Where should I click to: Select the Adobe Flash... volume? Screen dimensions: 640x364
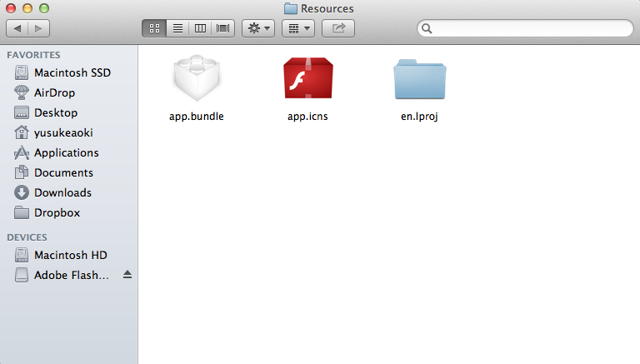68,275
